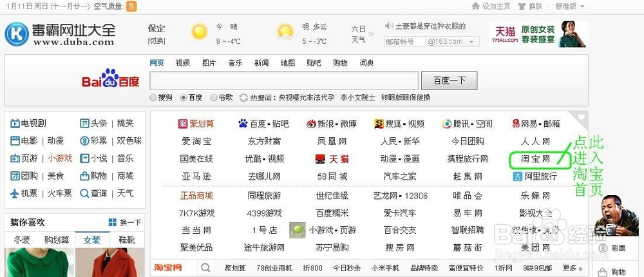Open the 携程旅行网 link
The height and width of the screenshot is (277, 644).
[468, 159]
